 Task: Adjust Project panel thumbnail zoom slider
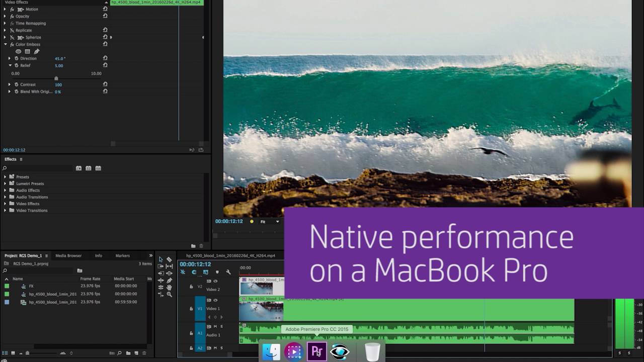point(27,353)
